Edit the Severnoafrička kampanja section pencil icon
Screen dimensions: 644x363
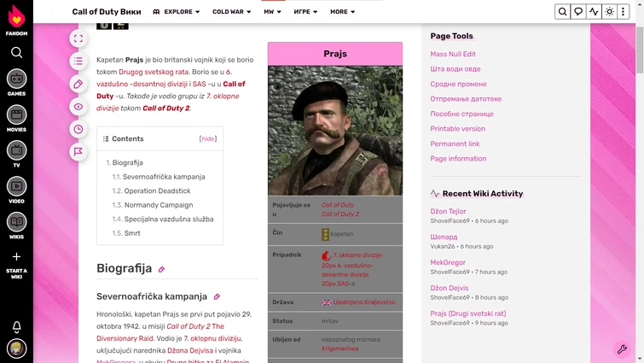point(217,297)
